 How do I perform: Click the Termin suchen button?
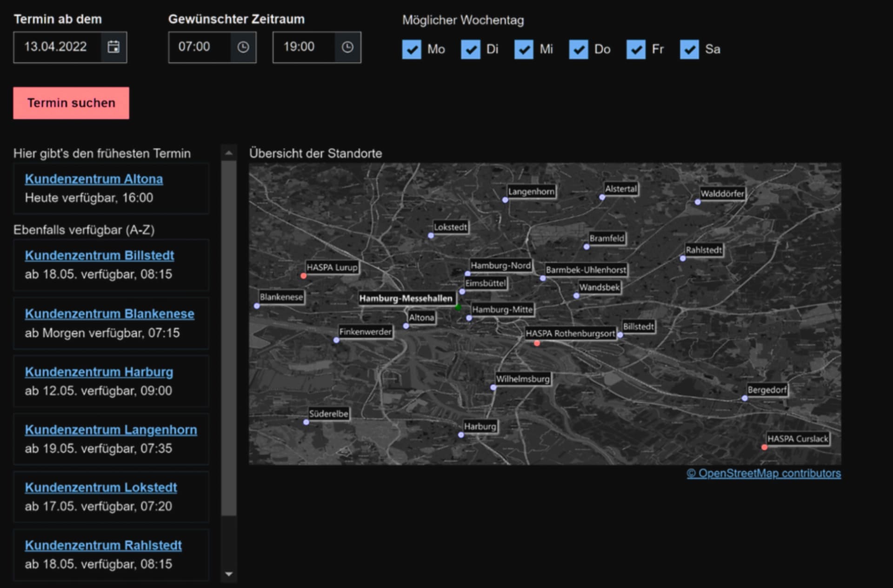71,103
